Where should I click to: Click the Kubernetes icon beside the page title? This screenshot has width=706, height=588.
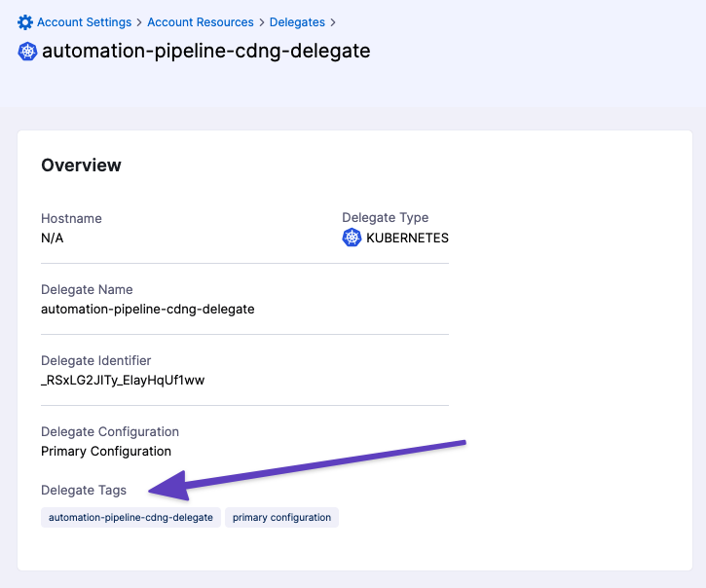[x=27, y=52]
